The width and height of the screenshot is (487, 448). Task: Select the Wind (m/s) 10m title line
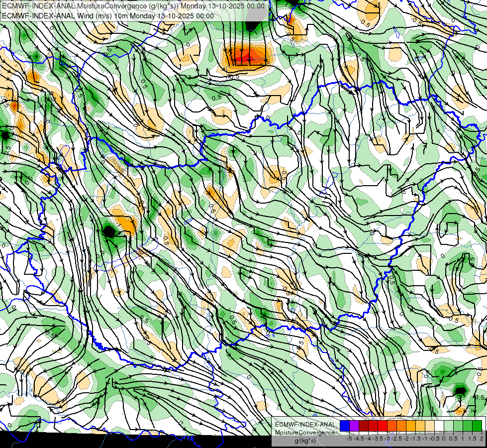coord(108,16)
